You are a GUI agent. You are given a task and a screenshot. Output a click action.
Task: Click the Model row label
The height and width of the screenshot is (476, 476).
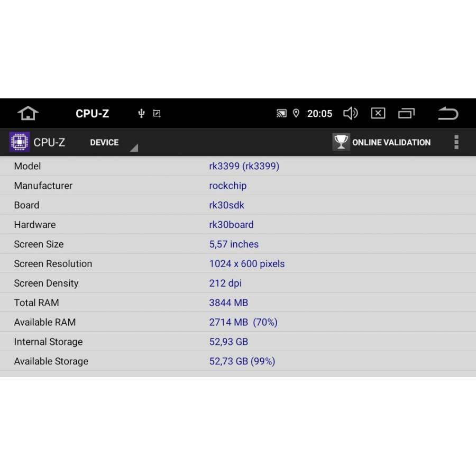click(x=28, y=166)
